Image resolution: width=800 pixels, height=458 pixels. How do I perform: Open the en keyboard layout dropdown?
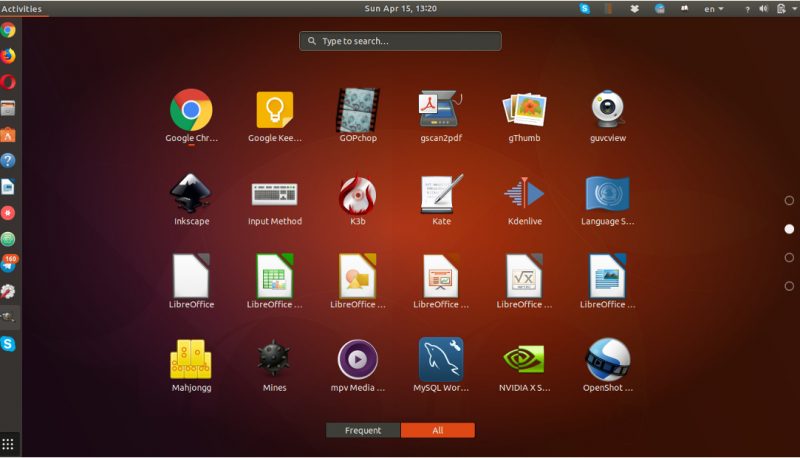pos(714,9)
